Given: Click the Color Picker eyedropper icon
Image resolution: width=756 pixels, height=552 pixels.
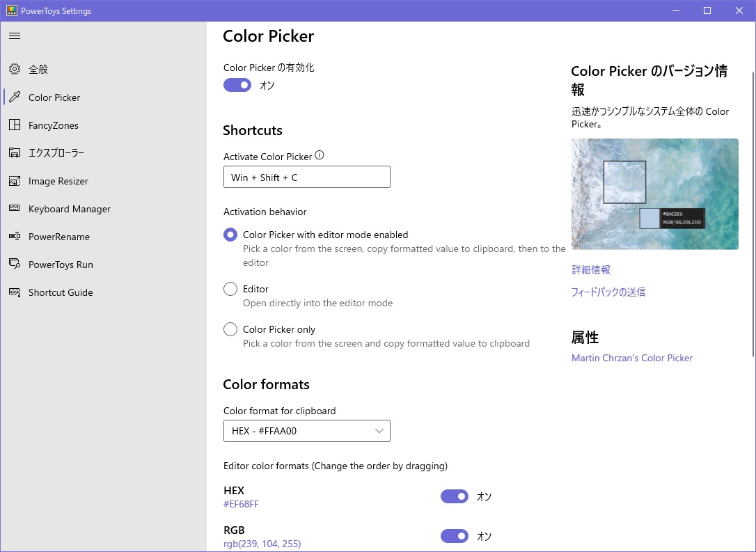Looking at the screenshot, I should click(x=15, y=97).
